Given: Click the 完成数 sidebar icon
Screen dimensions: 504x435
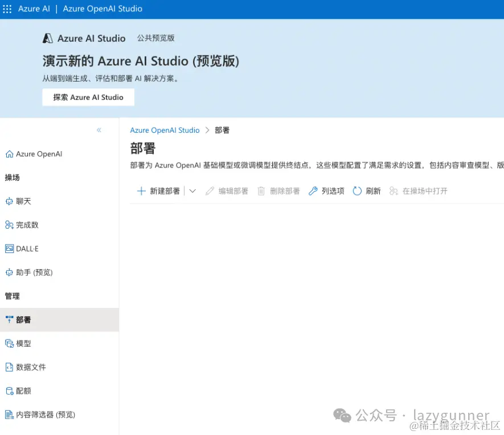Looking at the screenshot, I should 9,225.
